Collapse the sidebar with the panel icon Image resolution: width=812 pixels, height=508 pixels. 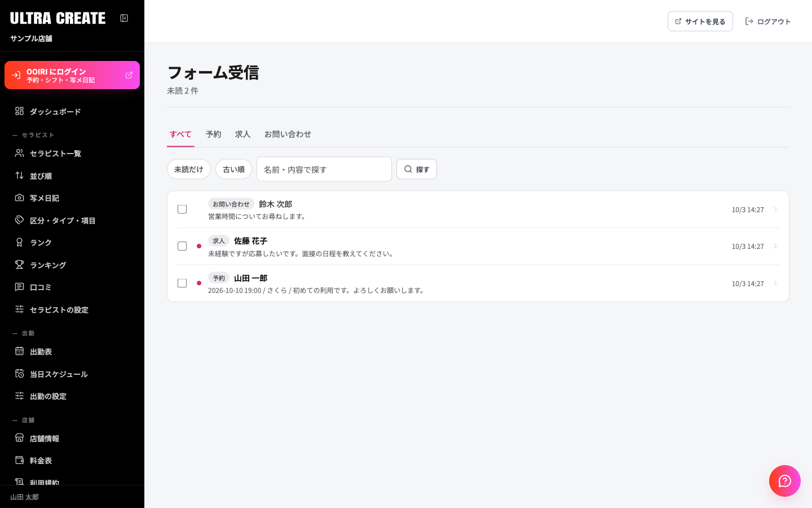[124, 18]
